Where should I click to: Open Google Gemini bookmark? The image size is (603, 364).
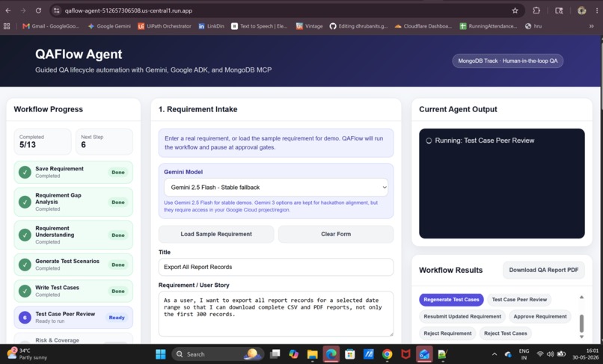(109, 26)
